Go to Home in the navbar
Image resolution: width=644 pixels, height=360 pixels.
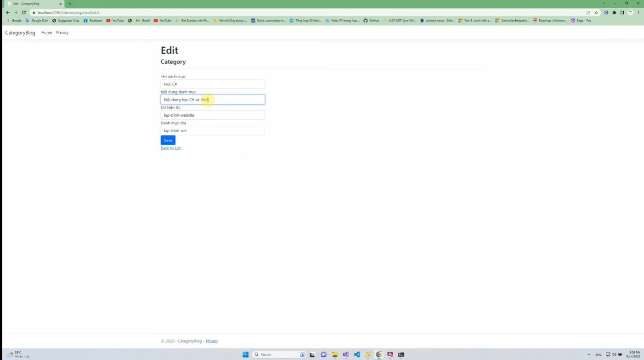pos(46,33)
